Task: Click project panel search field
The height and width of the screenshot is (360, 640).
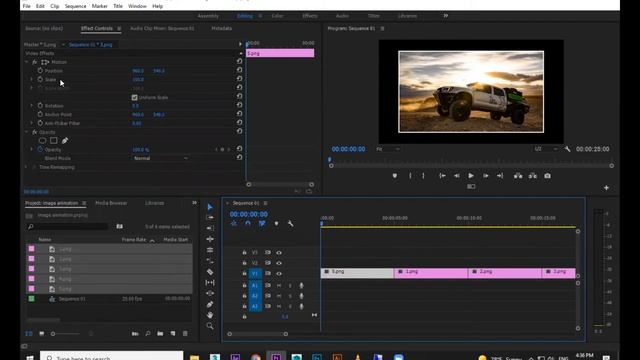Action: (x=67, y=227)
